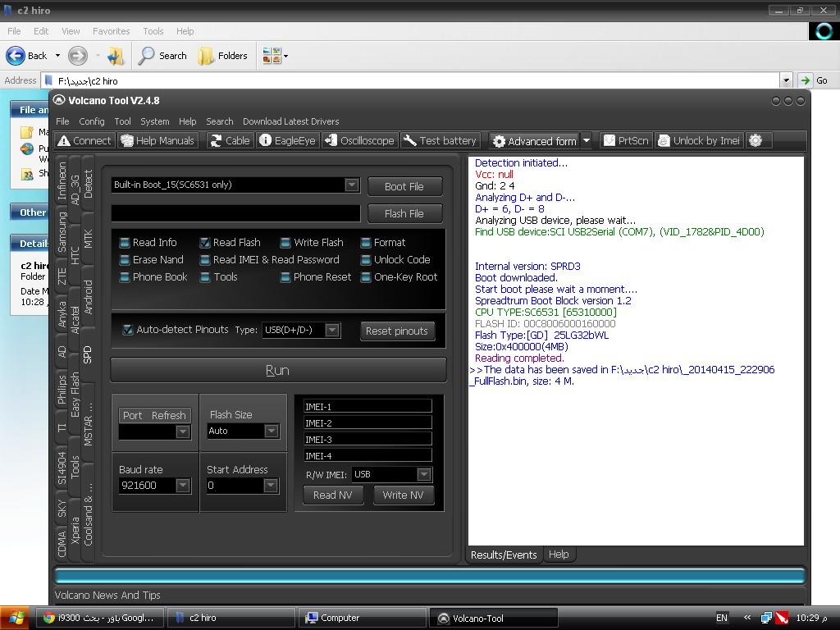Screen dimensions: 840x630
Task: Toggle Auto-detect Pinouts checkbox
Action: (127, 330)
